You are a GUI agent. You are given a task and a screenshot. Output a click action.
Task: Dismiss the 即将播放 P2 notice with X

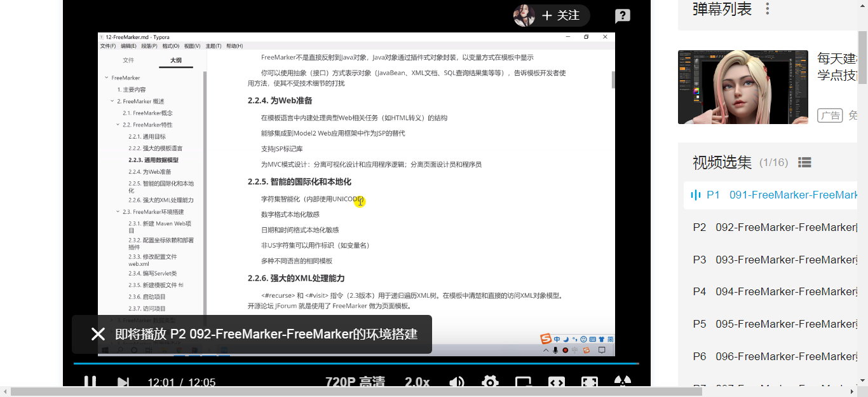[98, 334]
